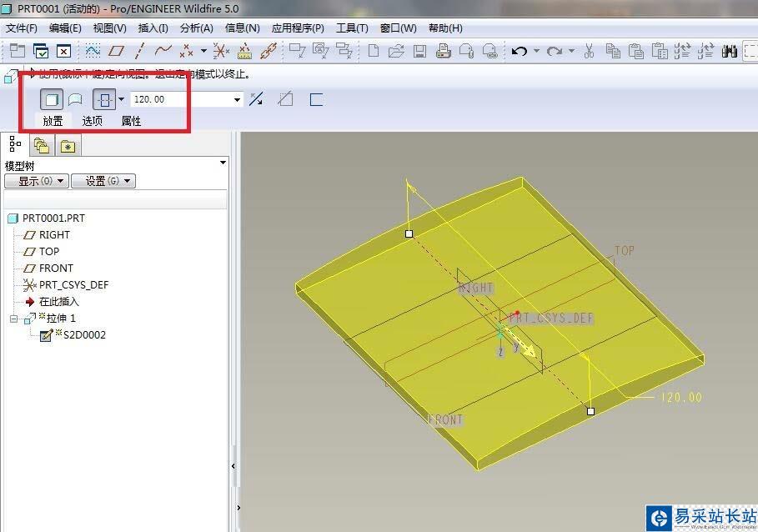The height and width of the screenshot is (532, 758).
Task: Collapse the 拉伸 1 tree node
Action: [x=13, y=319]
